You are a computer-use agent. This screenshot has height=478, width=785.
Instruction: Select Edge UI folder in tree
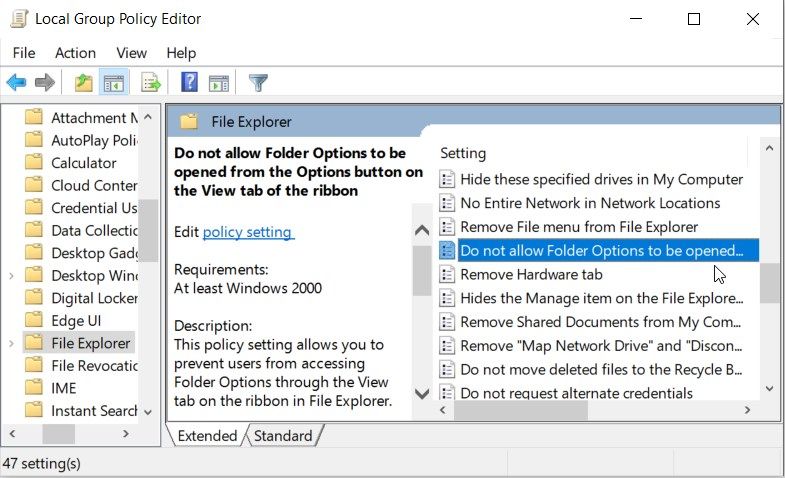(x=76, y=320)
